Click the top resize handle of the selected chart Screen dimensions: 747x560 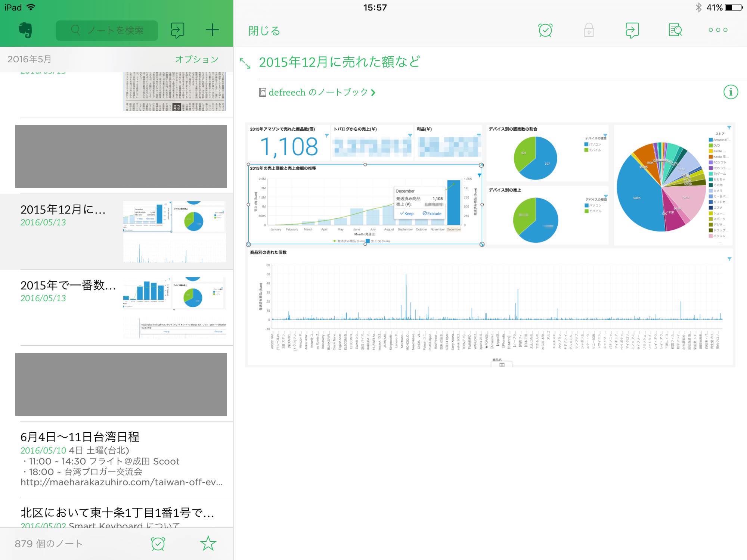(365, 165)
